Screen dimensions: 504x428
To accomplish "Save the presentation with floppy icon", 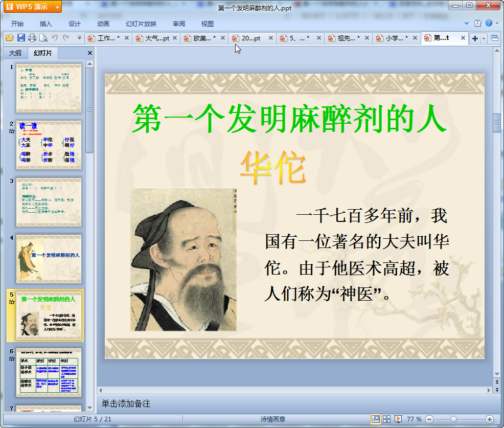I will click(x=21, y=38).
